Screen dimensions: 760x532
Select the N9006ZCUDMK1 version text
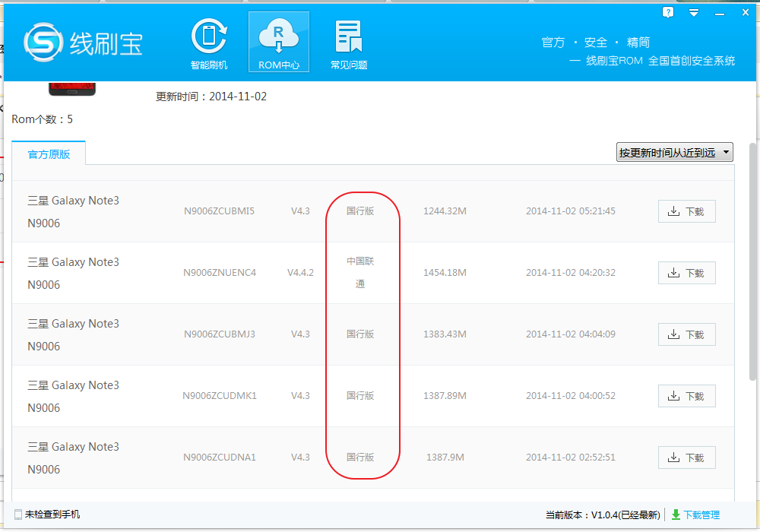[x=220, y=396]
